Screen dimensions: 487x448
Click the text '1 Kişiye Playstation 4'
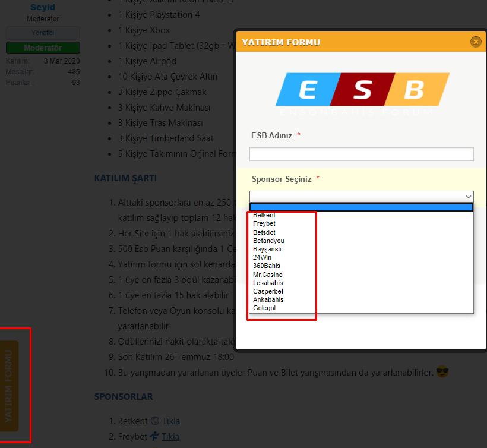pos(159,15)
